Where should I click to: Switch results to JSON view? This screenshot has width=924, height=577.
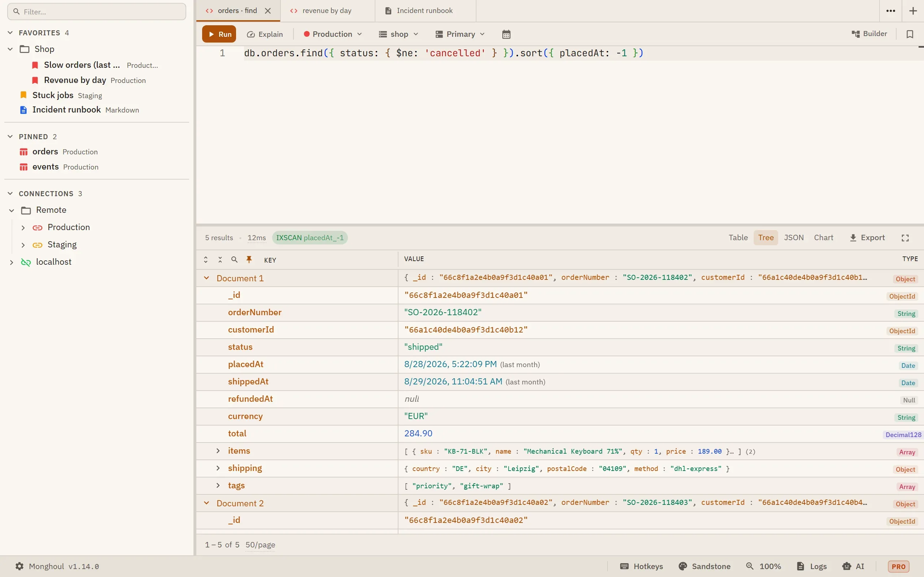click(794, 238)
